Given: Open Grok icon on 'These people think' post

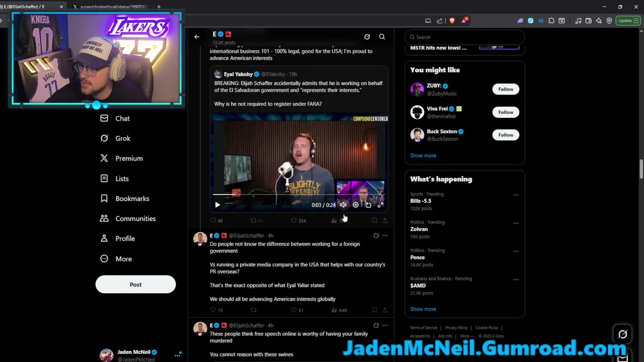Looking at the screenshot, I should click(x=376, y=325).
